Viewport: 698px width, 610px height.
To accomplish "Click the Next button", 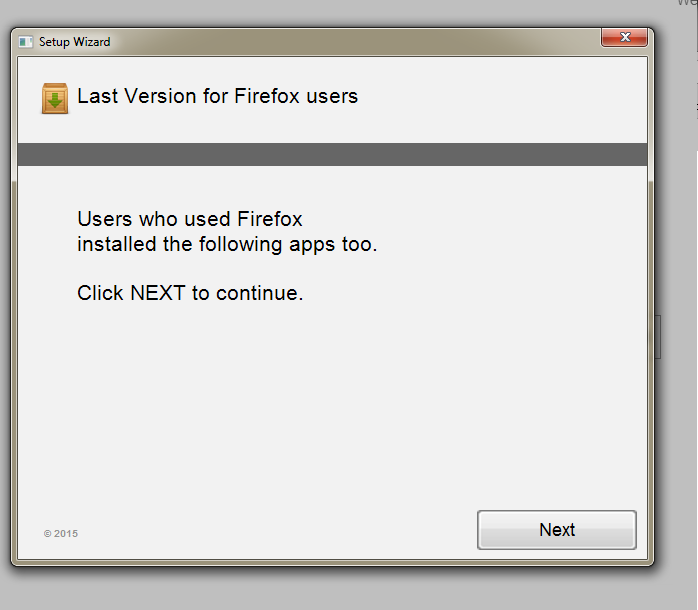I will pos(556,530).
